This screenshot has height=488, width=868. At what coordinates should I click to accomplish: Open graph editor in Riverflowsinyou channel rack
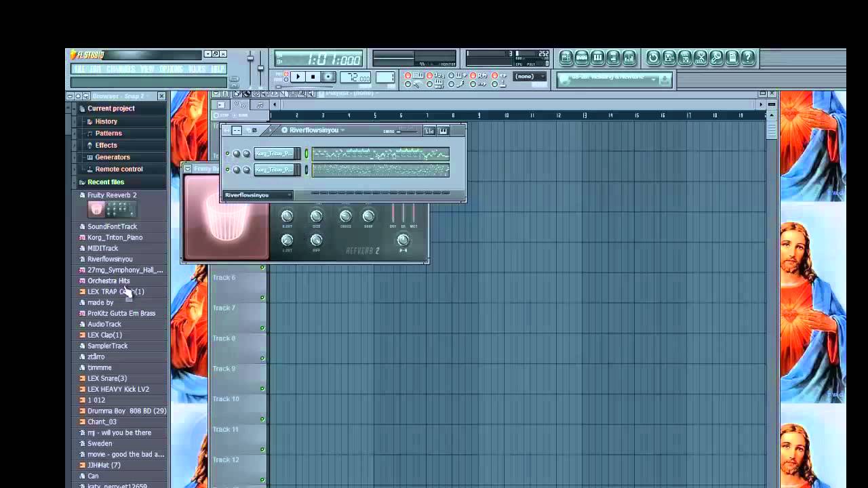pos(429,131)
